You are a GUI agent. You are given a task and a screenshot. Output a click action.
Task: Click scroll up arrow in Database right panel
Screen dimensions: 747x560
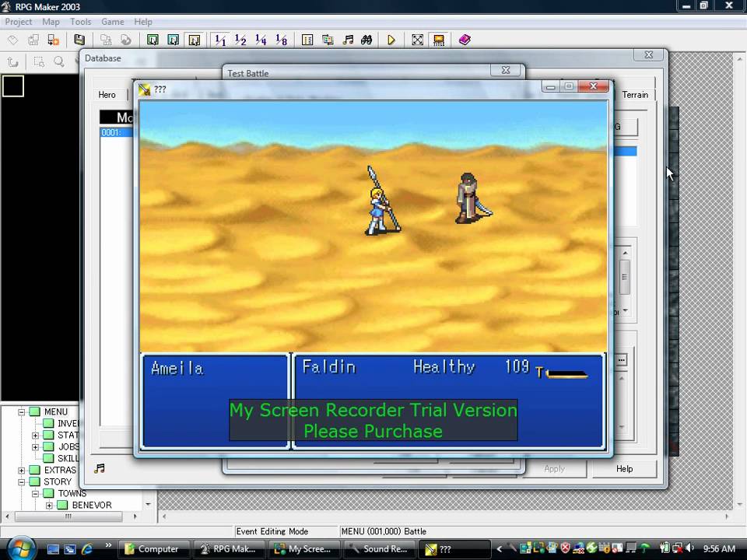[625, 253]
